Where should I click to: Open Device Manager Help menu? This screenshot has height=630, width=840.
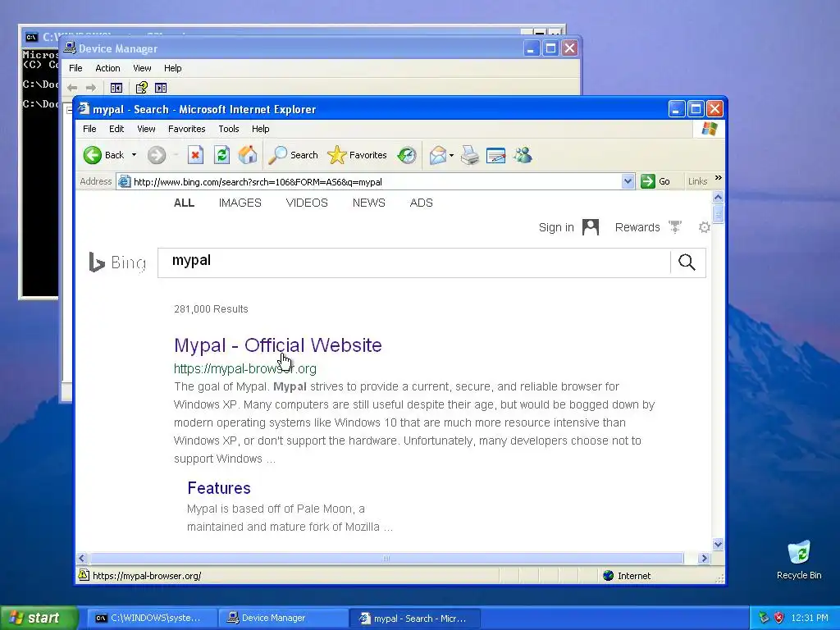coord(172,69)
